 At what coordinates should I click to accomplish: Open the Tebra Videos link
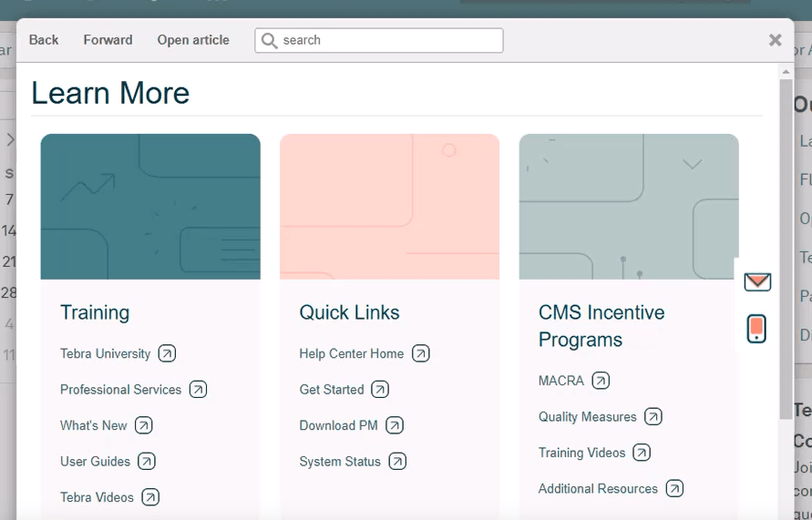97,497
